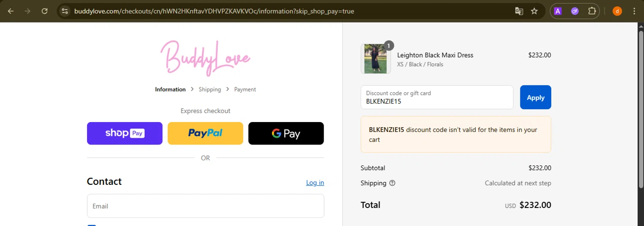The height and width of the screenshot is (226, 644).
Task: Go to the Shipping breadcrumb step
Action: [210, 89]
